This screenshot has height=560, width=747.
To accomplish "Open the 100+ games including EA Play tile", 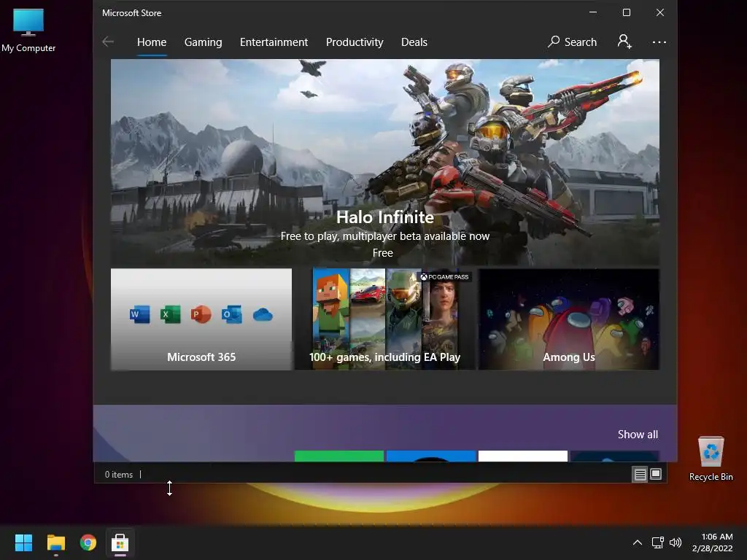I will pos(385,319).
